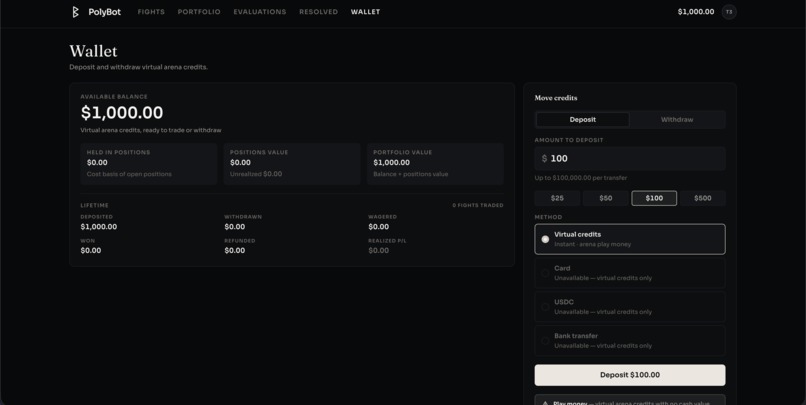Image resolution: width=806 pixels, height=405 pixels.
Task: Click the 'Unrealized $0.00' text
Action: pos(256,174)
